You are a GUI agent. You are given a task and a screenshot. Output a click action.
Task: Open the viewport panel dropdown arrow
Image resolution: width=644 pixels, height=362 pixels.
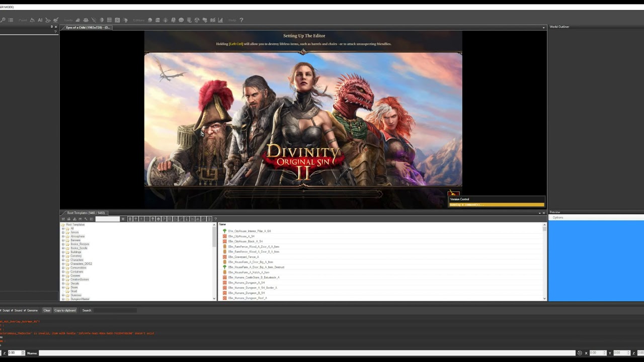544,28
